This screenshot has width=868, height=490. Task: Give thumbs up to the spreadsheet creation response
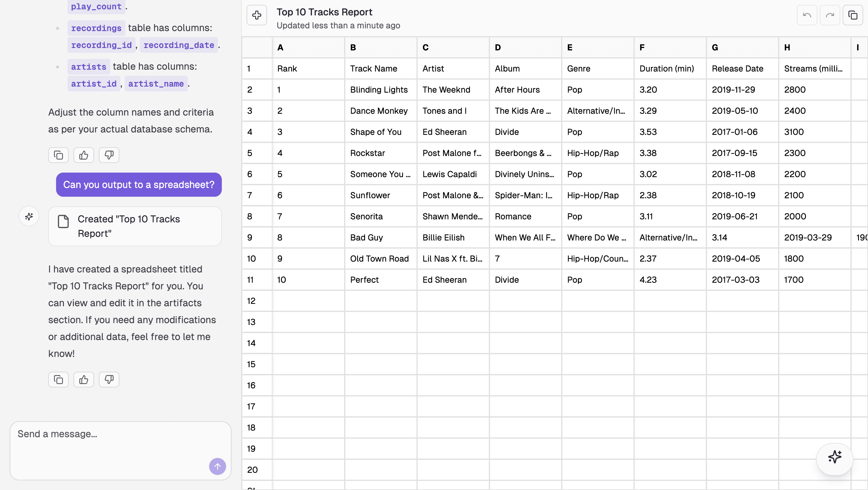coord(83,379)
